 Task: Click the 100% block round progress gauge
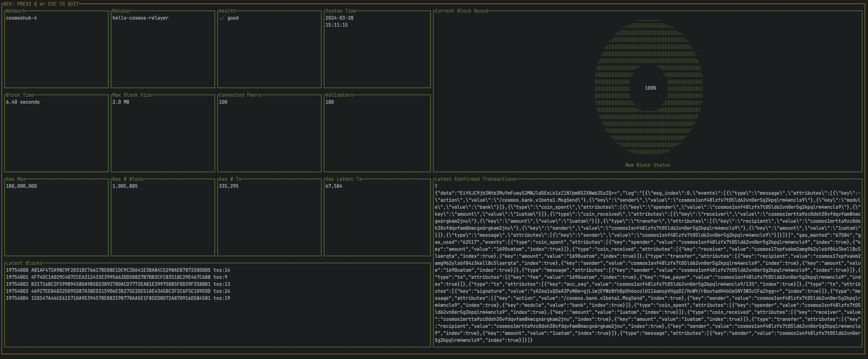(x=651, y=88)
